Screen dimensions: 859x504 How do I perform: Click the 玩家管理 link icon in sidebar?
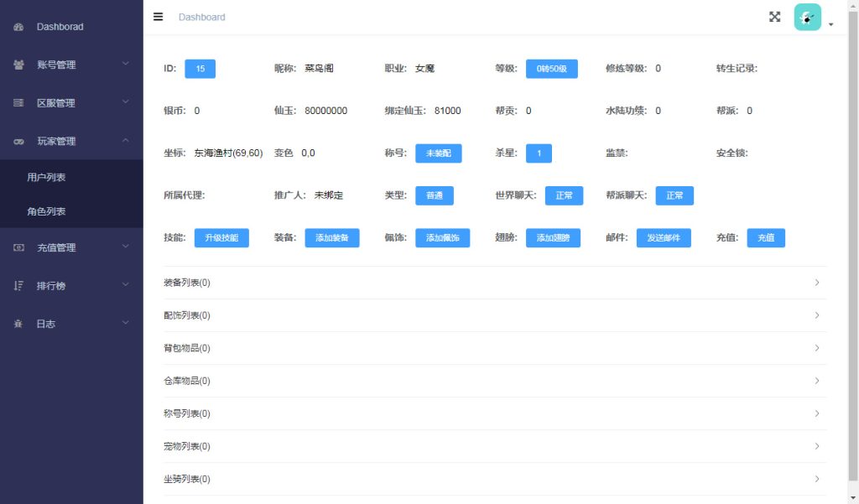pyautogui.click(x=18, y=140)
